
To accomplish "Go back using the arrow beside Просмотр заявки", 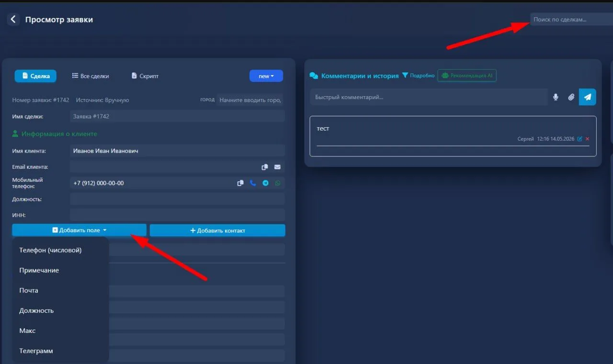I will pos(13,19).
